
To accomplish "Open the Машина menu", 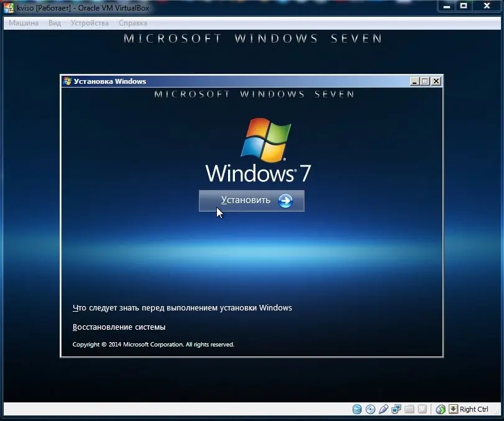I will click(x=24, y=23).
